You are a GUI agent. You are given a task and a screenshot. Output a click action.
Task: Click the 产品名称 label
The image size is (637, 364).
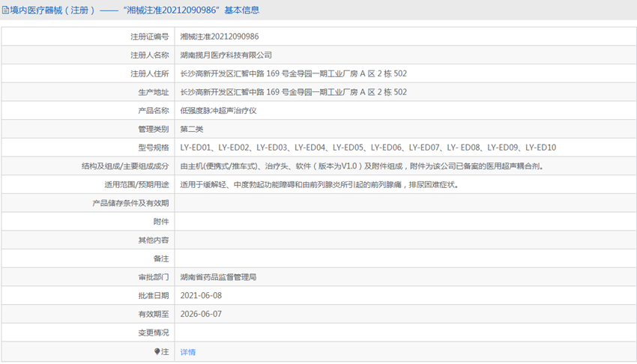[x=153, y=111]
